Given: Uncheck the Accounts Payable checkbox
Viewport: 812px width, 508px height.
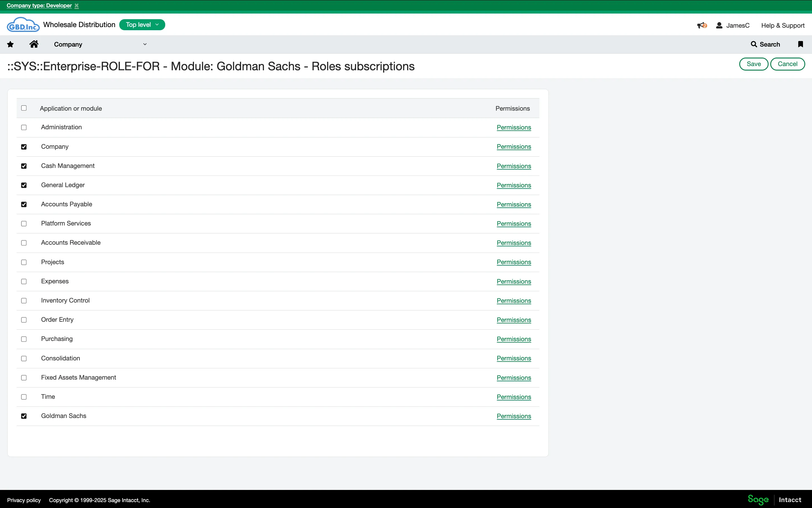Looking at the screenshot, I should [24, 205].
